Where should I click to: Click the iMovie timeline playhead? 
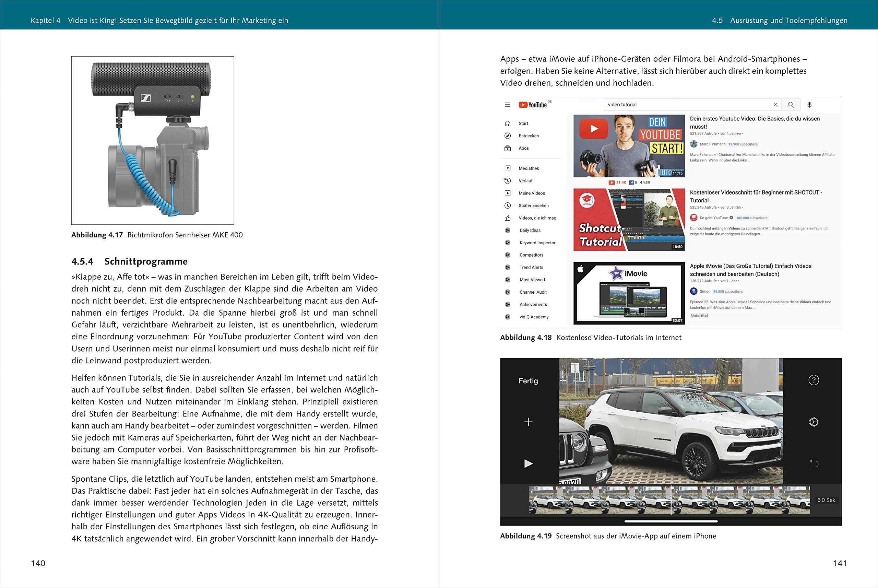pos(671,501)
